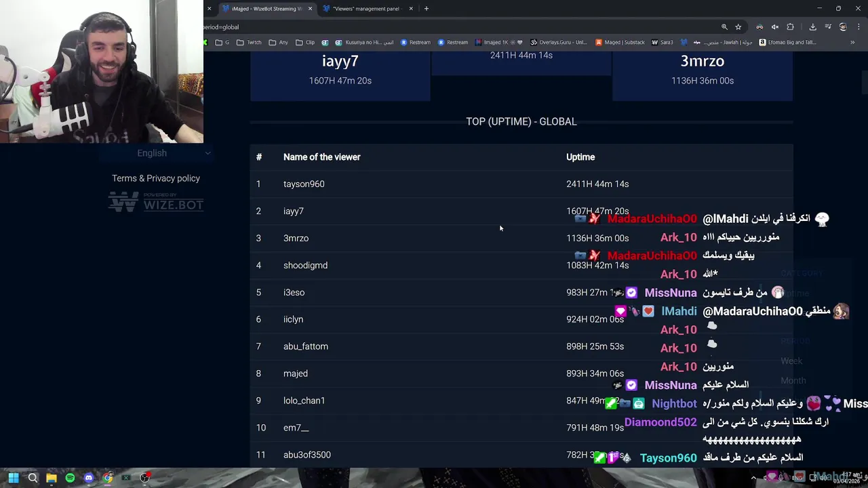Open the Chrome profile avatar
This screenshot has width=868, height=488.
(x=843, y=27)
